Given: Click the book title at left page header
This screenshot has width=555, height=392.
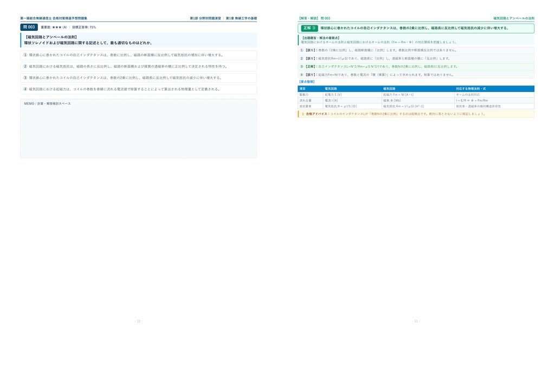Looking at the screenshot, I should click(x=54, y=18).
